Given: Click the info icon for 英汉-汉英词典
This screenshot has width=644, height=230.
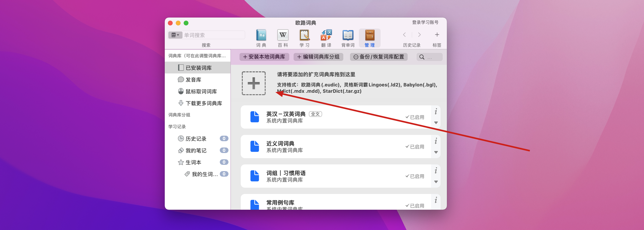Looking at the screenshot, I should click(436, 111).
